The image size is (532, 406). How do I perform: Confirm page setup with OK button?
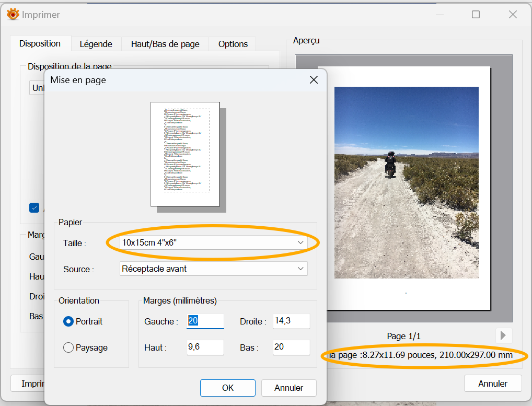228,388
